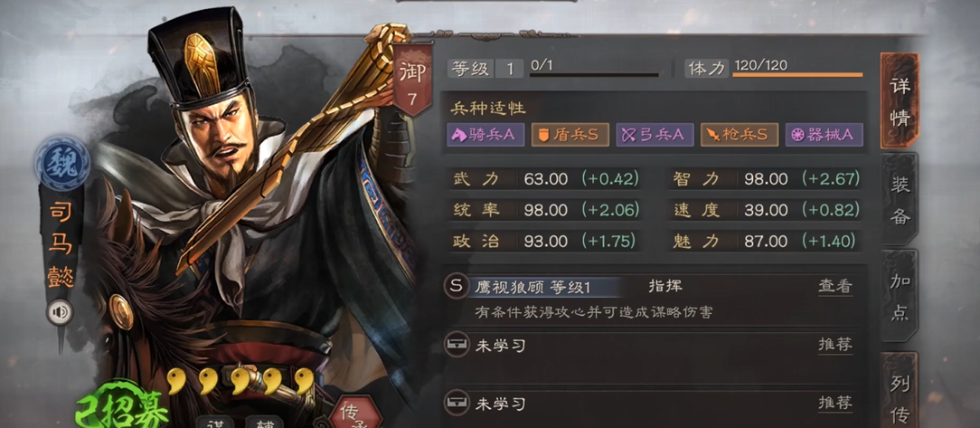The height and width of the screenshot is (428, 980).
Task: Play Sima Yi's voice line speaker icon
Action: click(x=60, y=312)
